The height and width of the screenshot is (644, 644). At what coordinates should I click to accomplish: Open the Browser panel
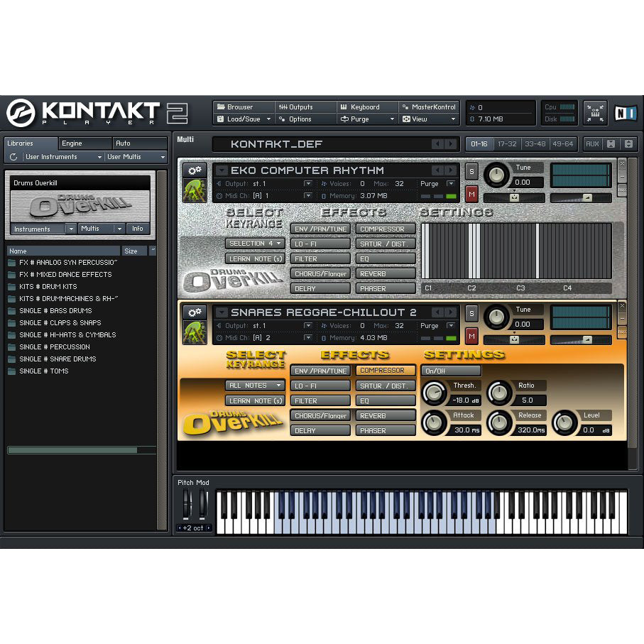243,107
